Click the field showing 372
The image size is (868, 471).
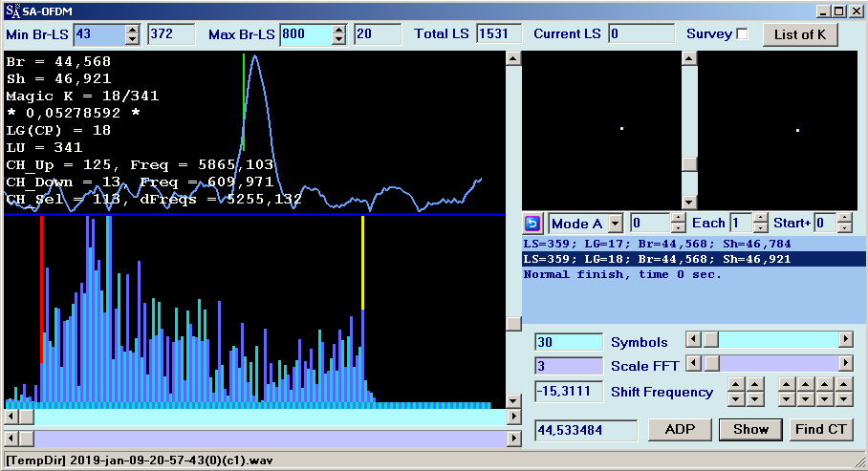click(x=172, y=34)
